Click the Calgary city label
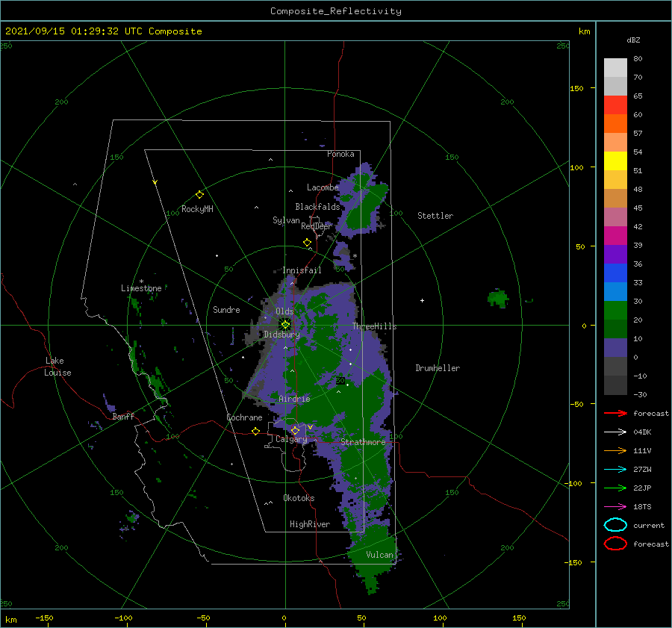This screenshot has width=672, height=628. pyautogui.click(x=291, y=439)
